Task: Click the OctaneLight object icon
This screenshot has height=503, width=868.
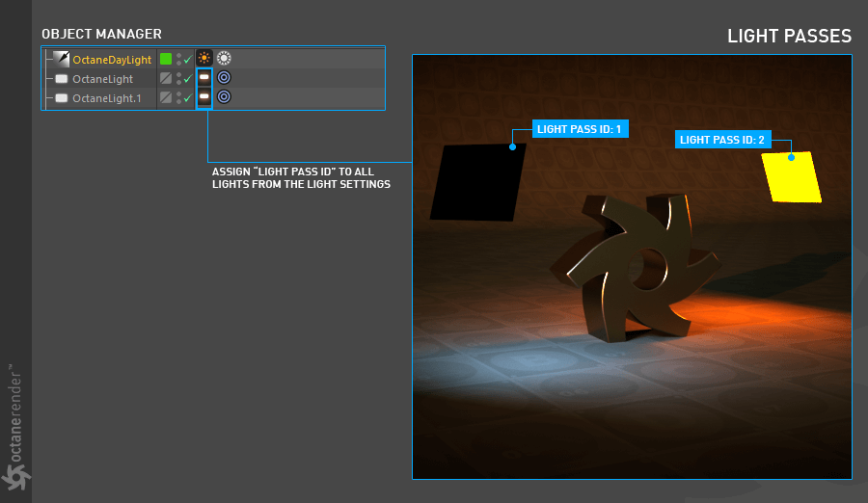Action: tap(62, 79)
